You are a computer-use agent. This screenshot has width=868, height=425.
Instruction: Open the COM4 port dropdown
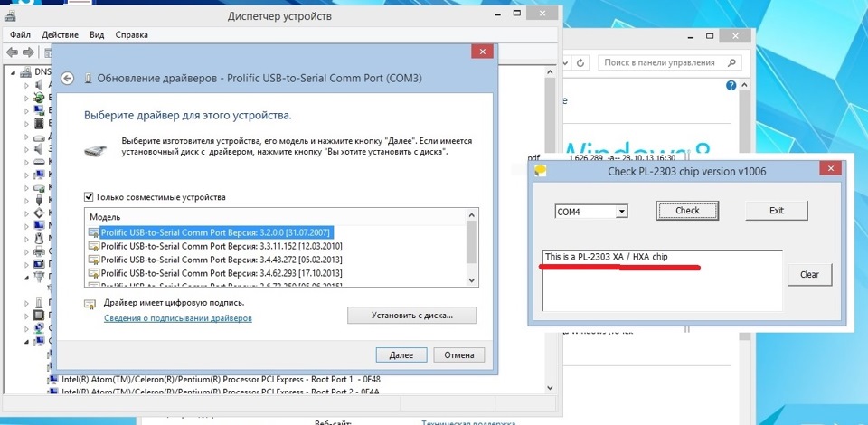tap(622, 212)
